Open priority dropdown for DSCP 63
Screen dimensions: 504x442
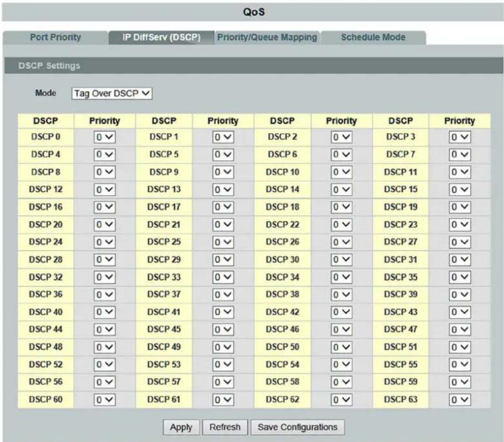click(x=460, y=400)
